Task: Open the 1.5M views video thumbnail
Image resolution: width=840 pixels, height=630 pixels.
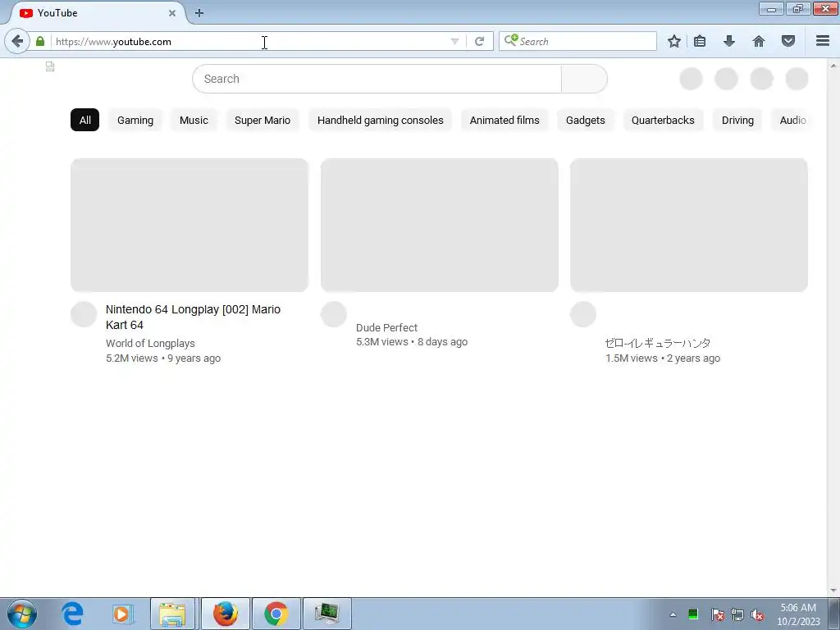Action: coord(689,225)
